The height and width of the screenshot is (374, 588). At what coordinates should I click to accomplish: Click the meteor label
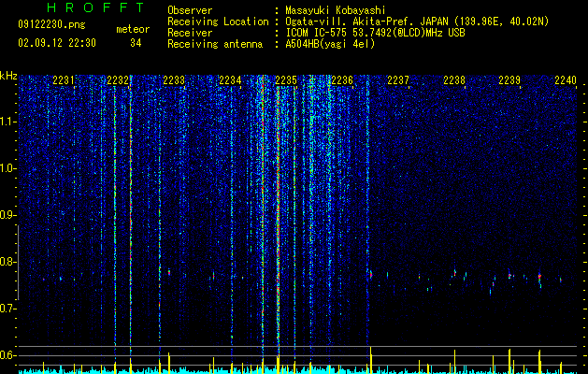pos(133,29)
